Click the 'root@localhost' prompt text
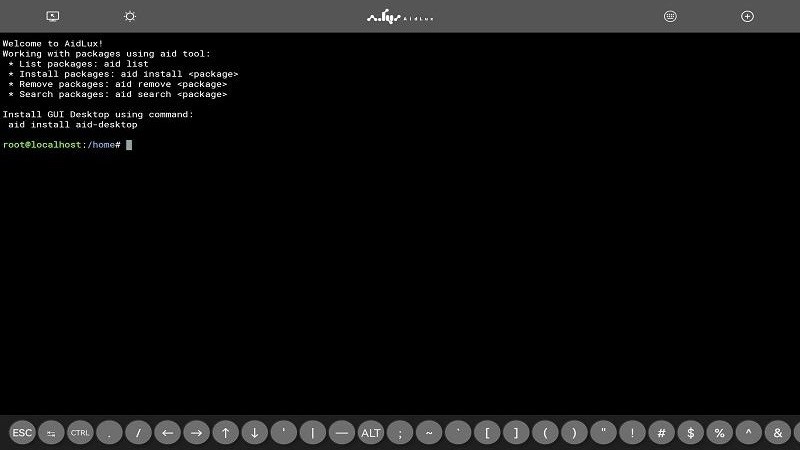The width and height of the screenshot is (800, 450). (42, 145)
